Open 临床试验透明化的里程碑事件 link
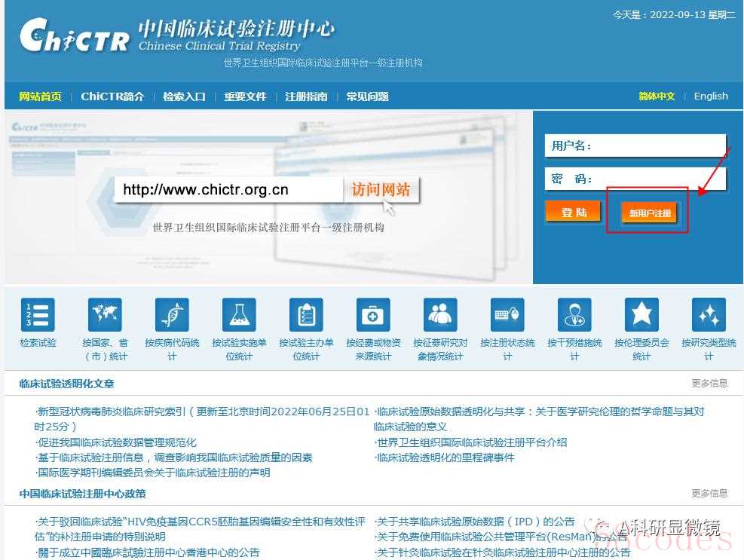The width and height of the screenshot is (744, 560). [445, 457]
